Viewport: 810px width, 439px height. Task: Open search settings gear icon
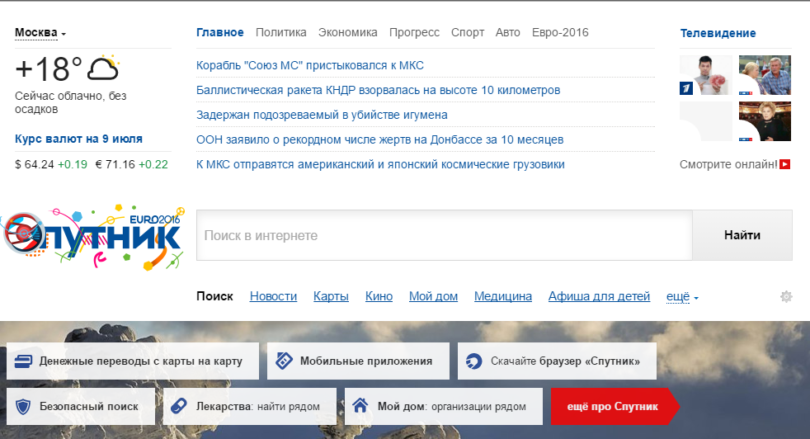[x=786, y=296]
